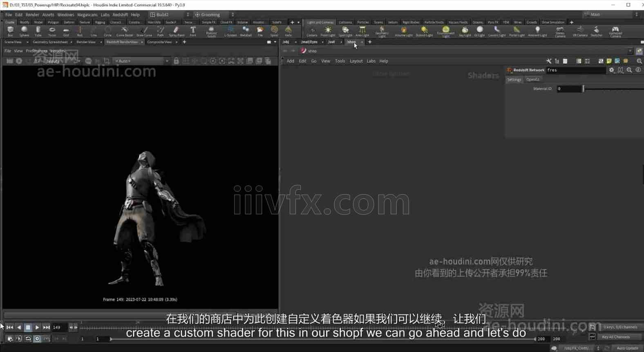Open the Megascans menu
Screen dimensions: 644x352
(x=87, y=14)
